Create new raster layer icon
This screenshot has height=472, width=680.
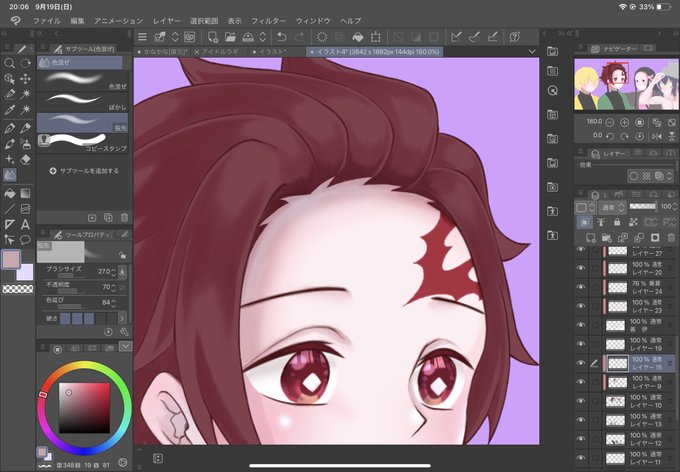point(591,237)
